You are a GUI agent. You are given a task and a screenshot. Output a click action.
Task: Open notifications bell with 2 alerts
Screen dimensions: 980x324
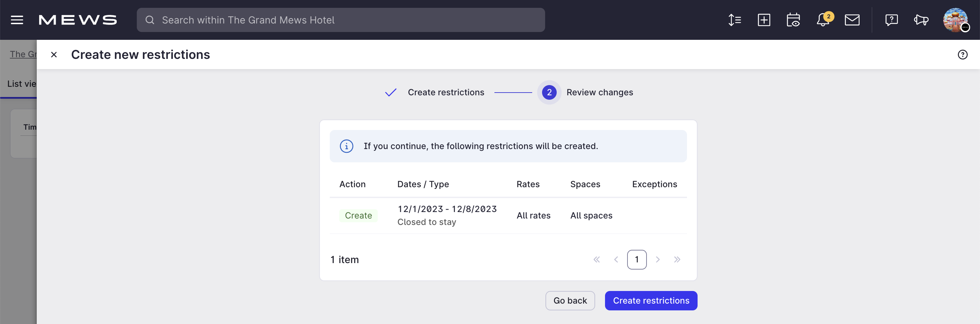click(823, 20)
